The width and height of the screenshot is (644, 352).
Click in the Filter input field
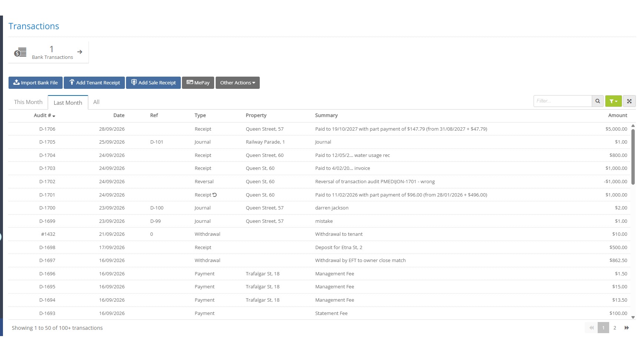(562, 101)
